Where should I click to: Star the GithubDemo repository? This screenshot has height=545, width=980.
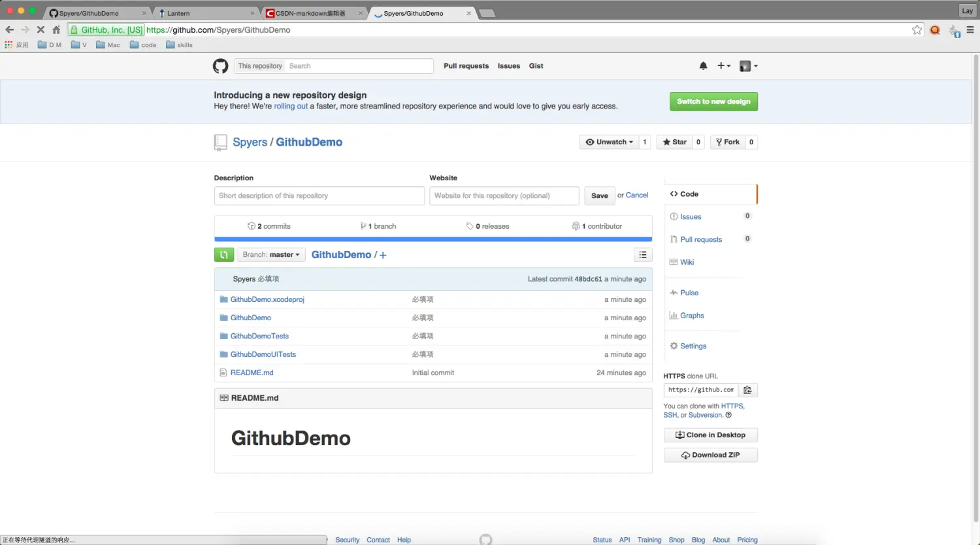(x=674, y=142)
